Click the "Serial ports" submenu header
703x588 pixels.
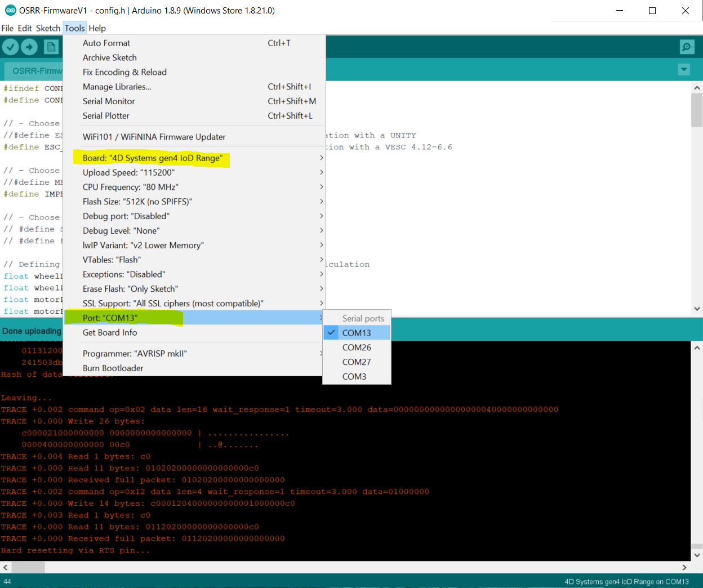pyautogui.click(x=363, y=318)
